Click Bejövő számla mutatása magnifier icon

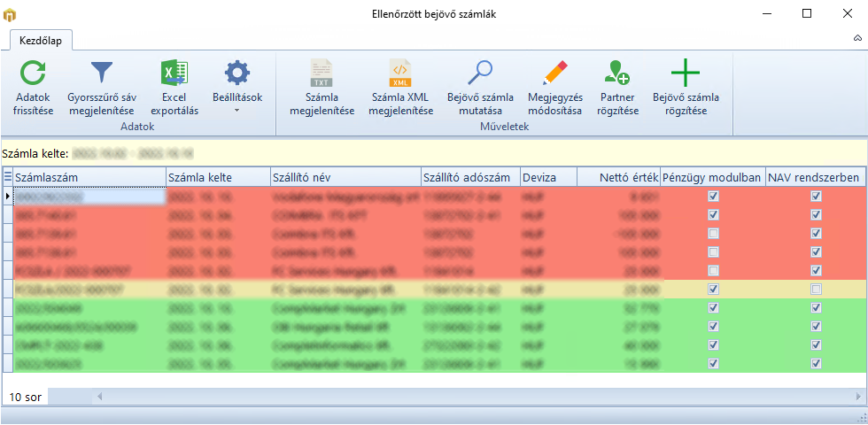(480, 73)
